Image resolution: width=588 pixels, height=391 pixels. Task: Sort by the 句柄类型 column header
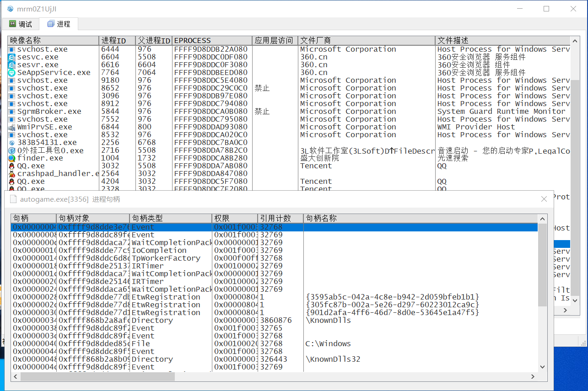click(x=171, y=219)
